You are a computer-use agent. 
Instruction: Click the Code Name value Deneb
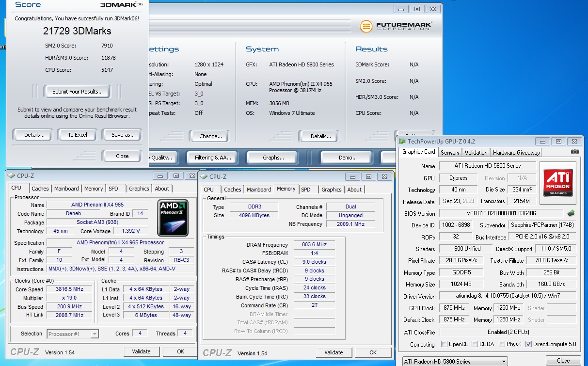click(73, 214)
